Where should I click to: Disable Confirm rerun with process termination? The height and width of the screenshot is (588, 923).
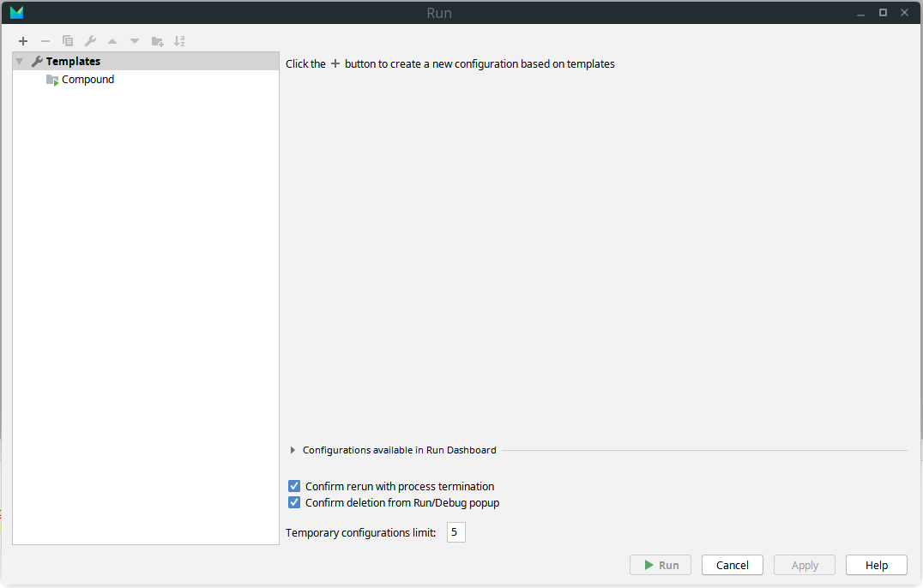click(294, 486)
